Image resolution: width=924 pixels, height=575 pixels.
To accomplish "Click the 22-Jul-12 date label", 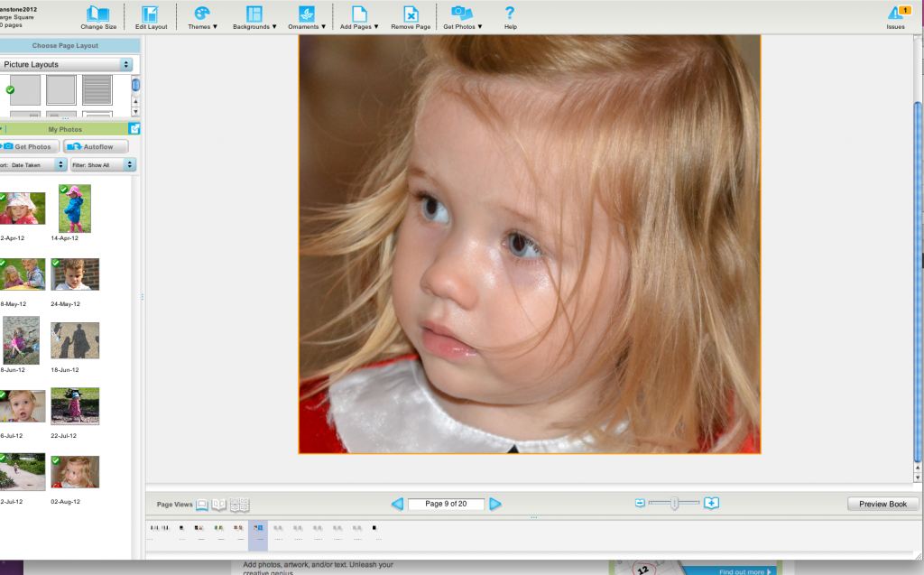I will [64, 436].
